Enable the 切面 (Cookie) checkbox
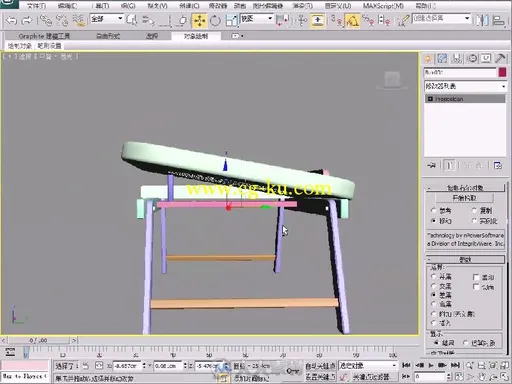 476,287
